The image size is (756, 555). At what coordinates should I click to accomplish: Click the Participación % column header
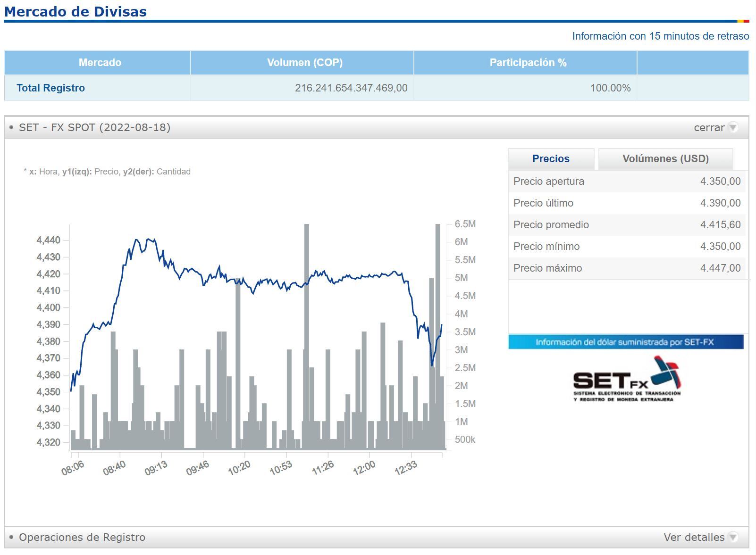pos(528,63)
